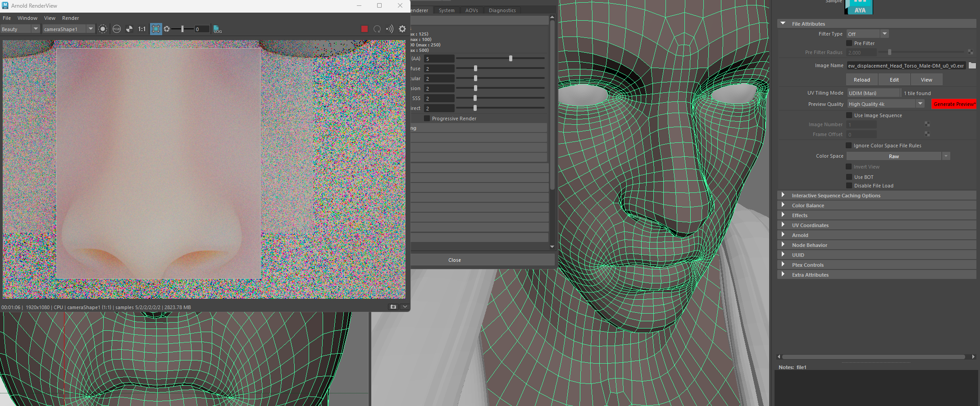The image size is (980, 406).
Task: Open RenderView settings gear icon
Action: [402, 29]
